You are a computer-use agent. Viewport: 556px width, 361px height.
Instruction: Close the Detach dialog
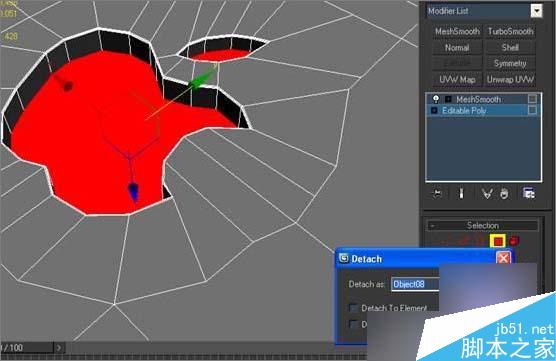pos(503,258)
